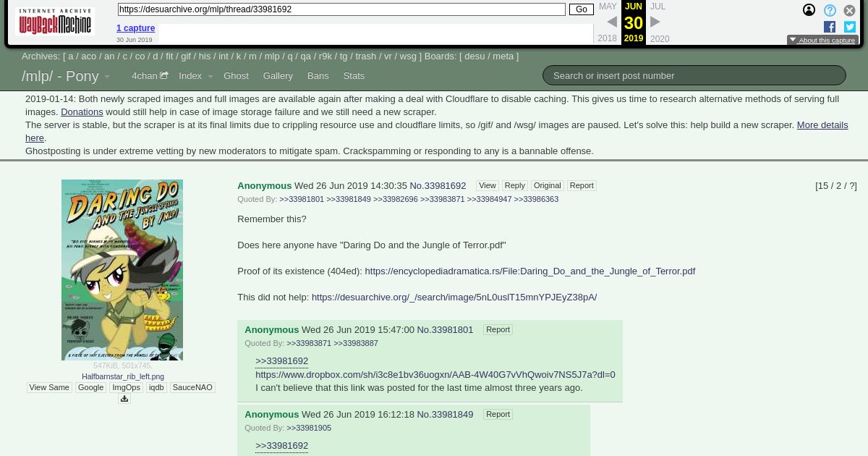Share capture on Twitter

tap(850, 27)
